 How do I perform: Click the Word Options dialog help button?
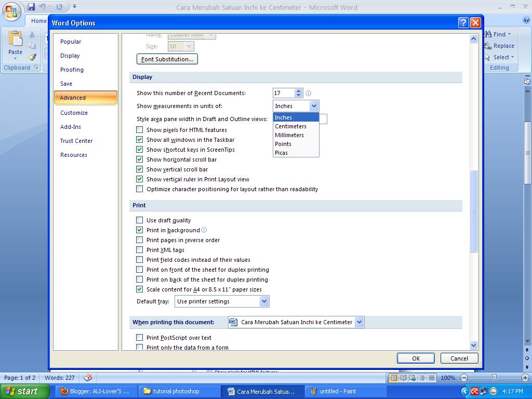463,23
